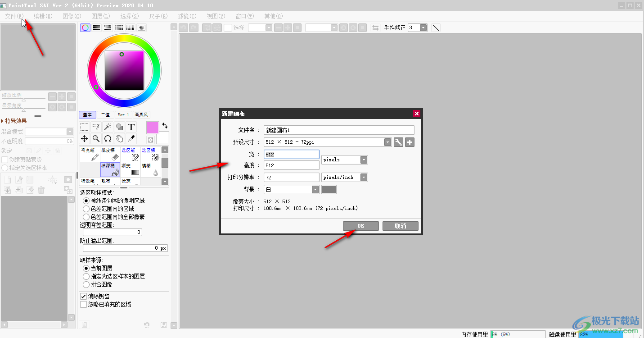Click the 透明容差范围 value field
The width and height of the screenshot is (644, 338).
pos(113,233)
